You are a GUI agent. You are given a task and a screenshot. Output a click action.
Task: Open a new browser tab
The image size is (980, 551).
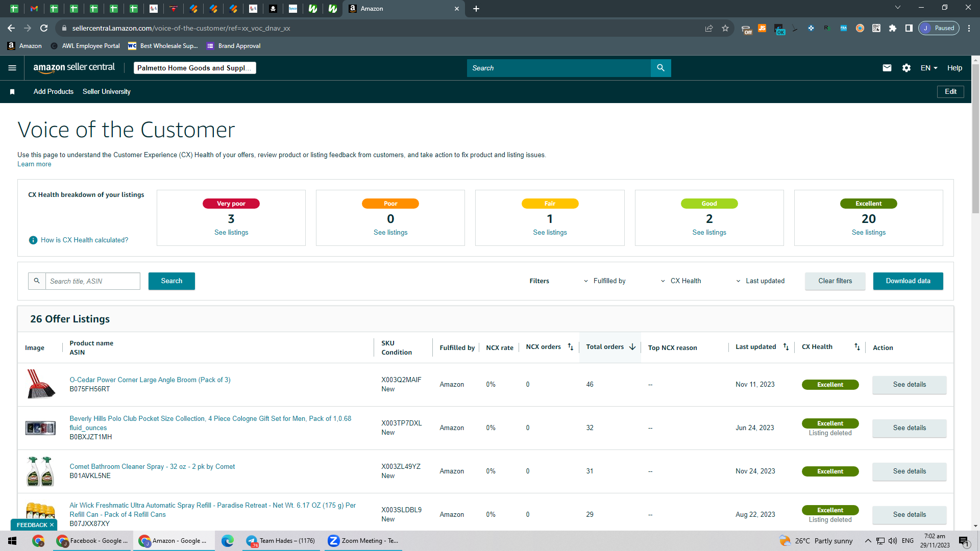coord(476,9)
